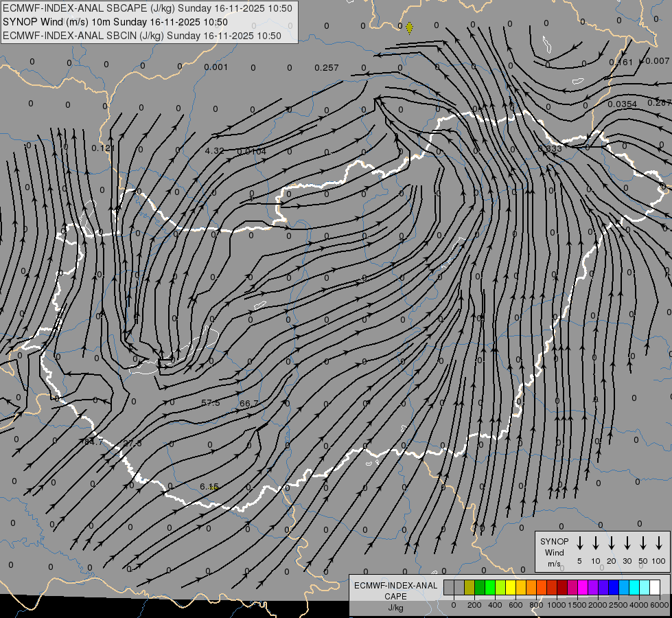The width and height of the screenshot is (672, 618).
Task: Select the pure blue CAPE legend swatch
Action: pos(613,587)
